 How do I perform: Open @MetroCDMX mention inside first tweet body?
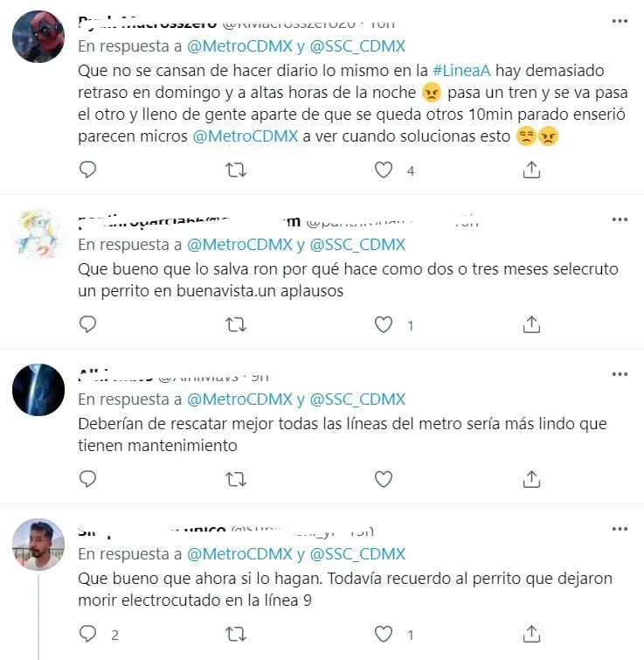(x=246, y=136)
